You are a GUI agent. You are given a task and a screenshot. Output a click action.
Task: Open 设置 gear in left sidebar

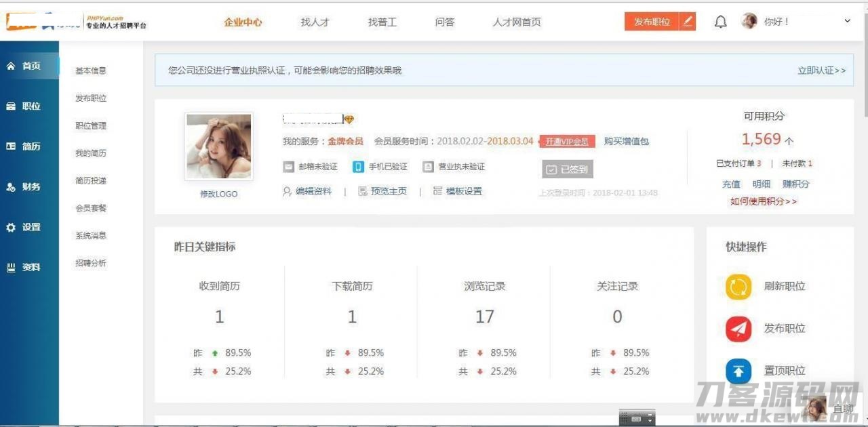point(24,228)
